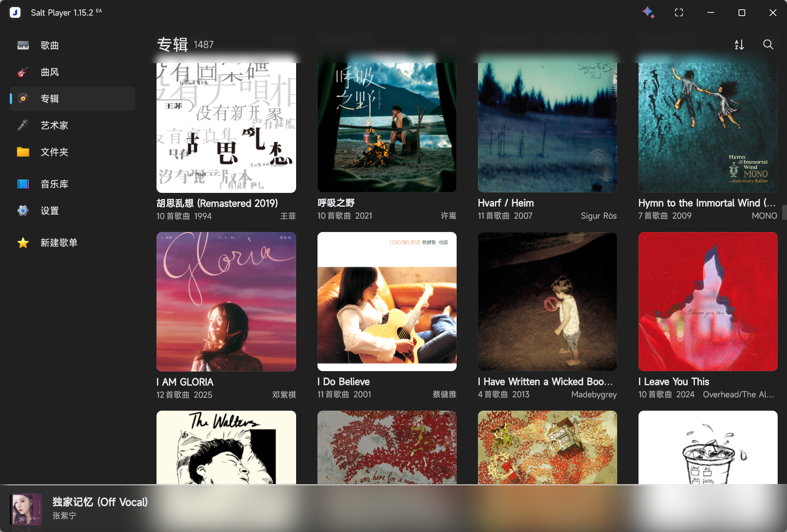
Task: Click artist name Overhead/The Al…
Action: [x=739, y=394]
